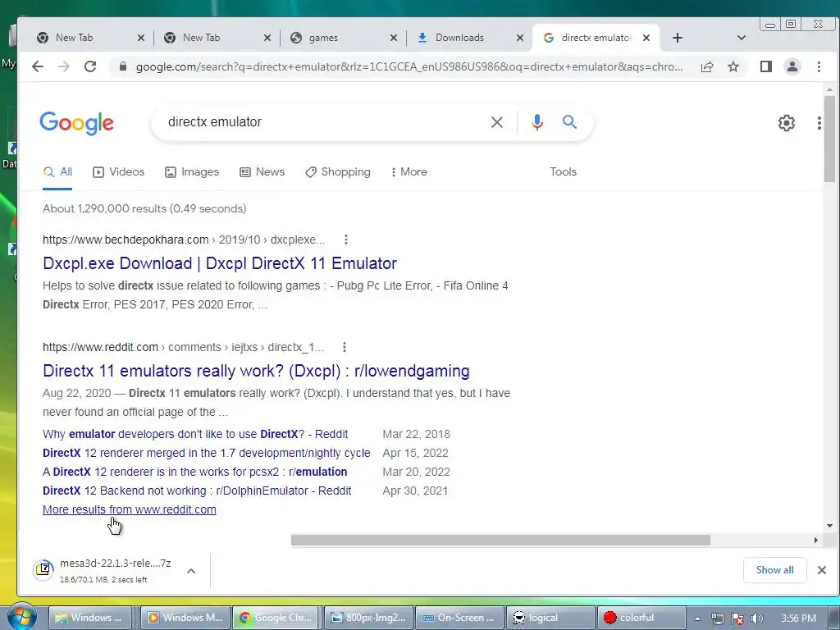Show hidden tray icons
This screenshot has height=630, width=840.
coord(697,619)
